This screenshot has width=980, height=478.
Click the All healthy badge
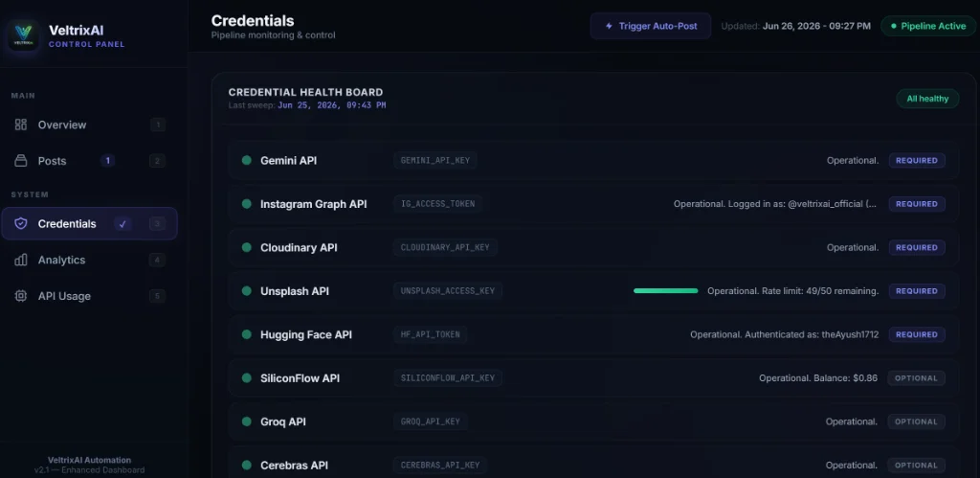click(928, 99)
